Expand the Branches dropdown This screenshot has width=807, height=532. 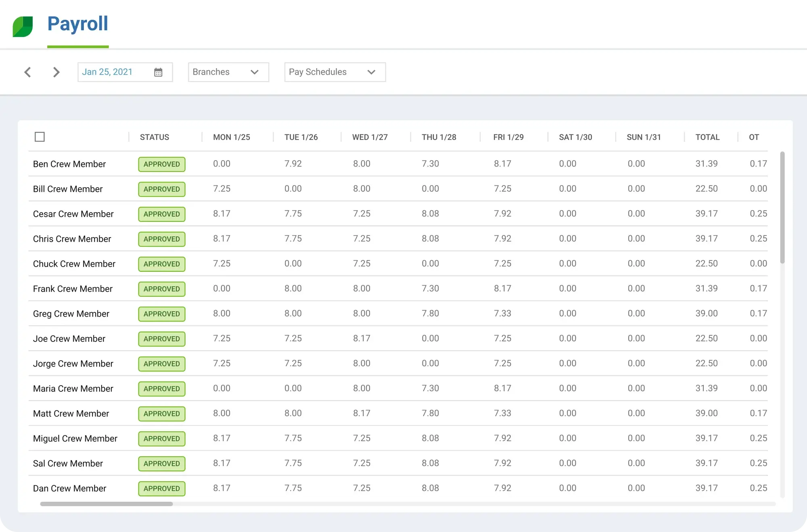point(228,72)
